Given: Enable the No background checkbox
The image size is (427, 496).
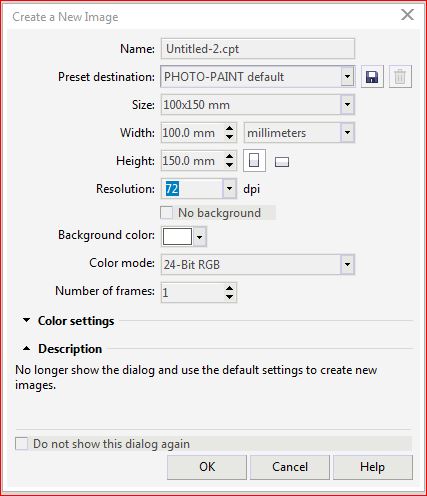Looking at the screenshot, I should click(166, 213).
